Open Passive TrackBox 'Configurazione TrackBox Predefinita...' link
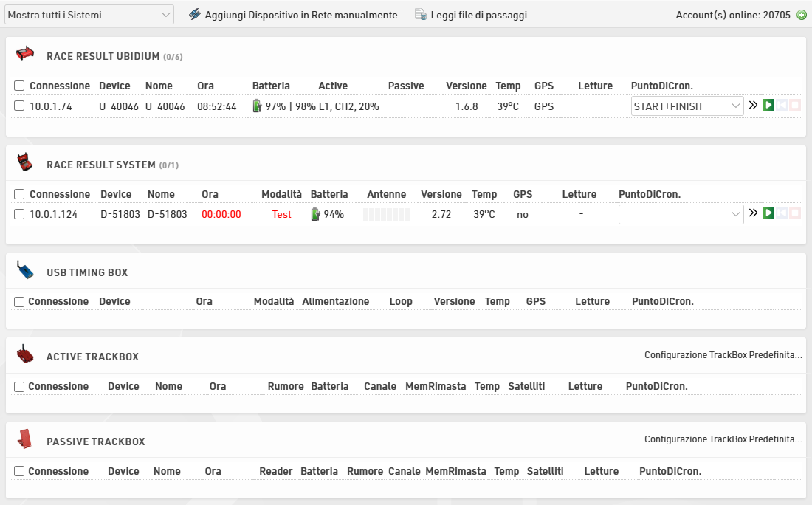Screen dimensions: 812x505 click(723, 439)
